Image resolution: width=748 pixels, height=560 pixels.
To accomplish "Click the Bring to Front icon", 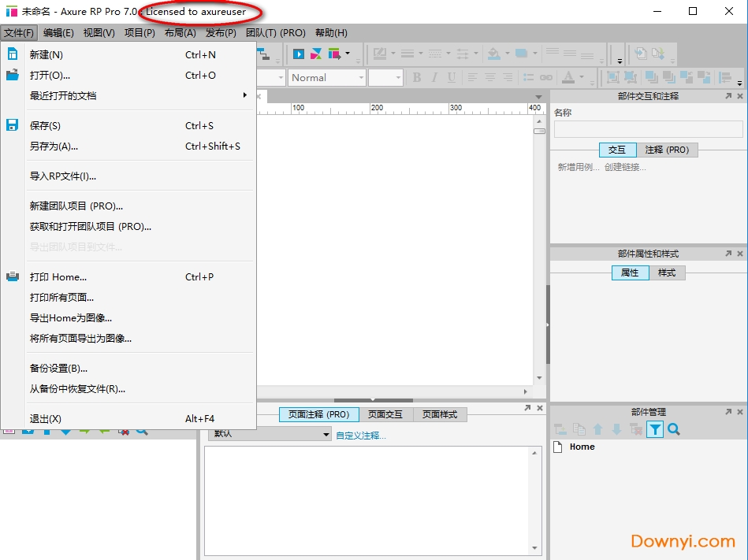I will pyautogui.click(x=651, y=77).
